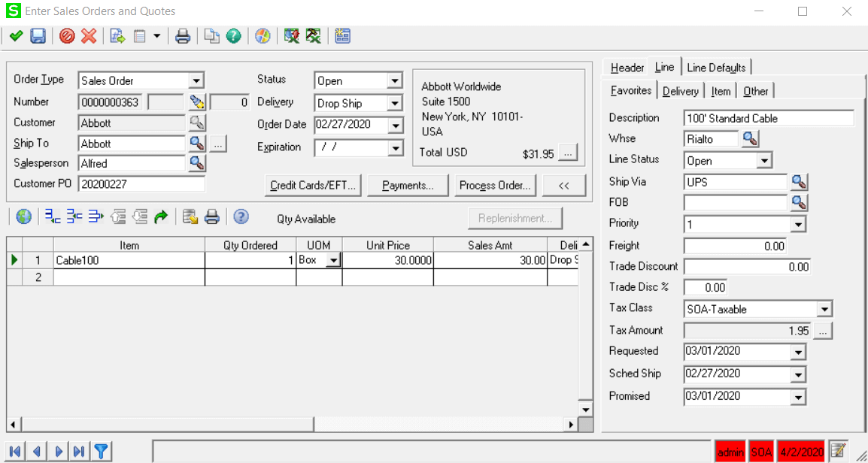The width and height of the screenshot is (868, 463).
Task: Navigate to the last record with navigation arrows
Action: [78, 450]
